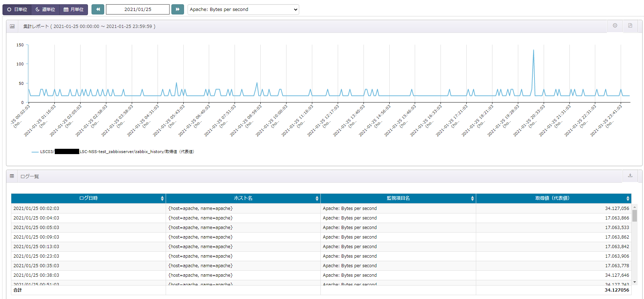Click value 17.063,533 cell
The width and height of the screenshot is (644, 299).
tap(617, 228)
